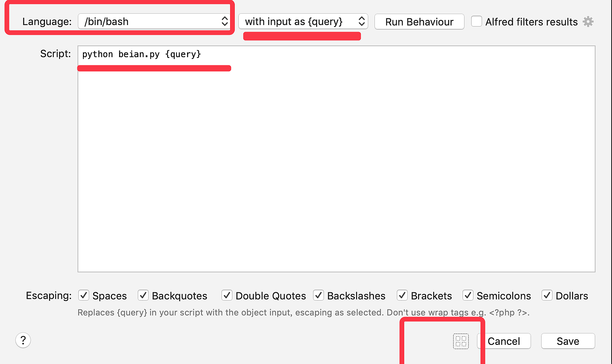Toggle the Backquotes escaping checkbox
Viewport: 612px width, 364px height.
coord(143,296)
